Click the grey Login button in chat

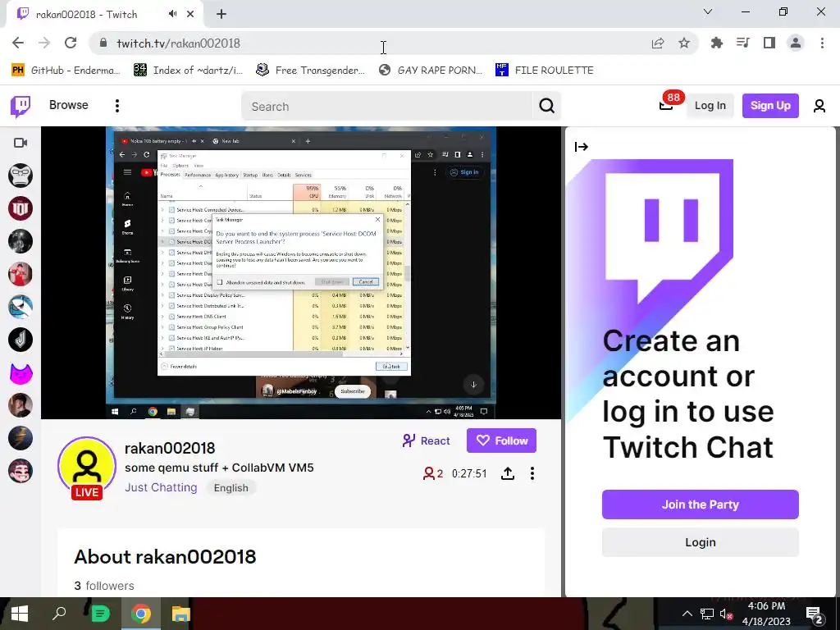point(700,542)
